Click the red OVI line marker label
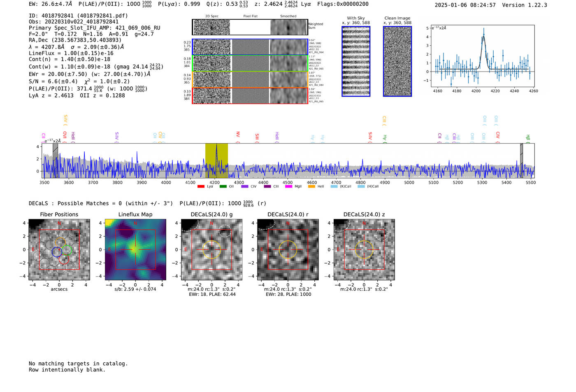This screenshot has width=576, height=392. [65, 137]
